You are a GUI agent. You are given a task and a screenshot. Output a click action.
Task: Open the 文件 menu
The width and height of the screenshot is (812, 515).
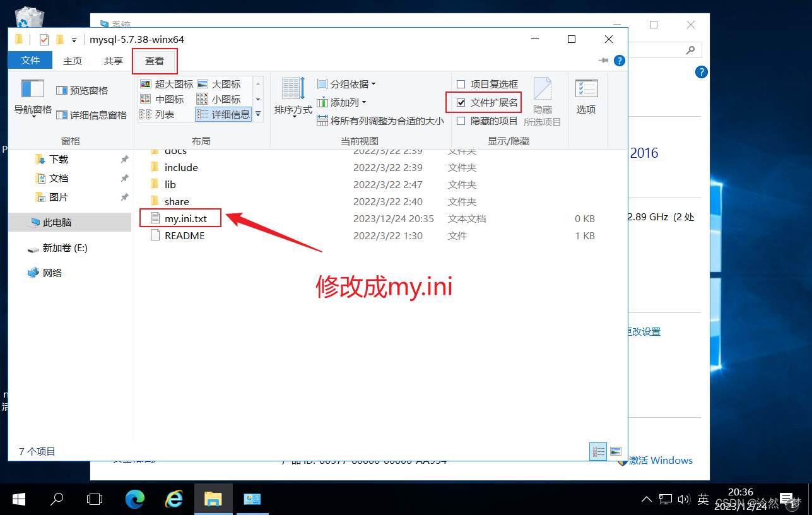pos(30,60)
